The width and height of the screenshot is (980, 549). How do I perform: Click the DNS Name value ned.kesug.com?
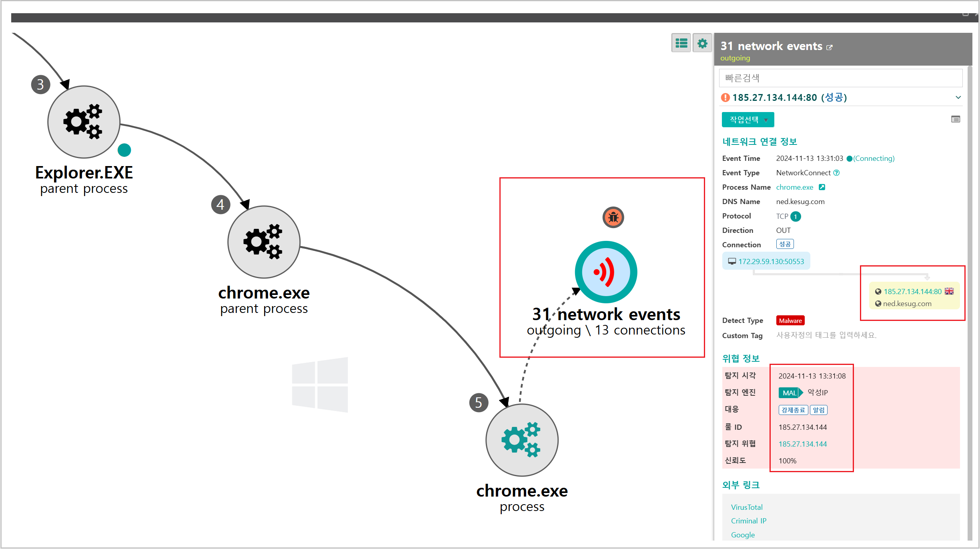pyautogui.click(x=800, y=202)
